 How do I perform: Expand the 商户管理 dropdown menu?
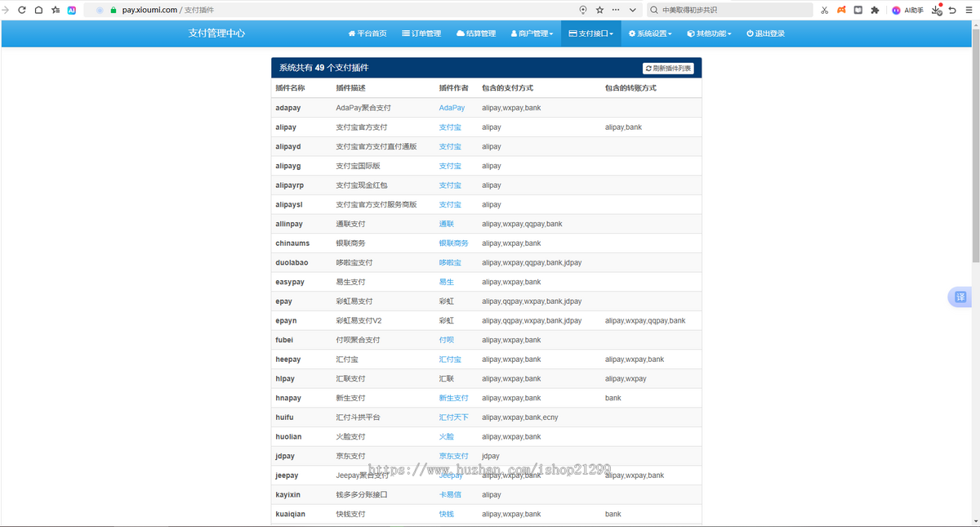(532, 33)
